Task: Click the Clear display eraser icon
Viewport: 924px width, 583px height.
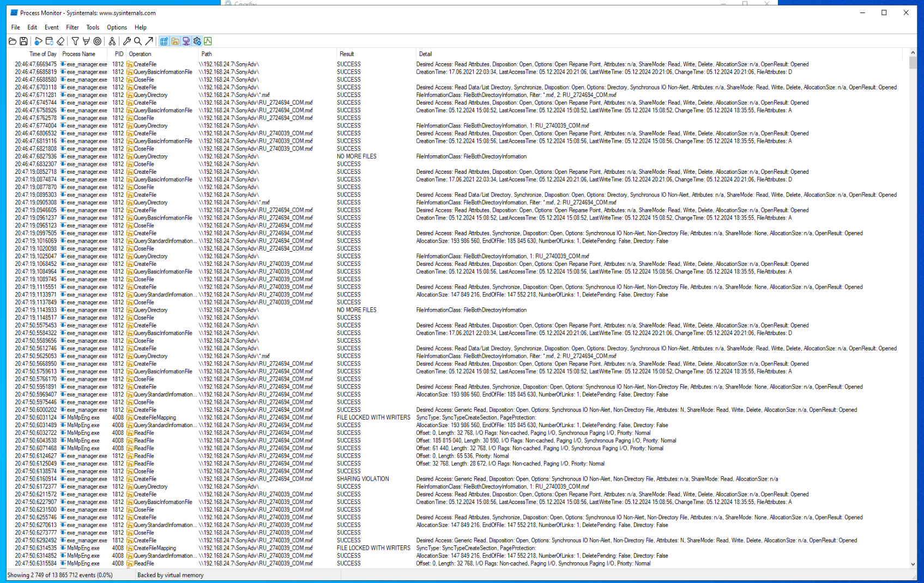Action: point(61,41)
